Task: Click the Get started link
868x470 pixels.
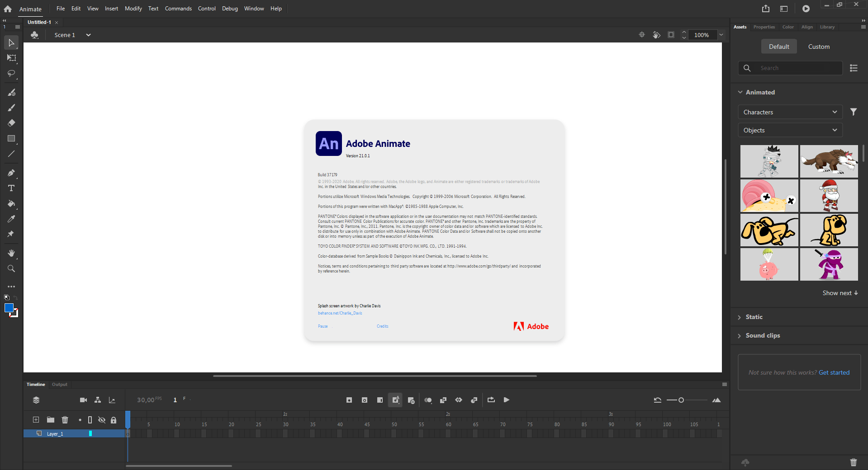Action: click(x=834, y=372)
